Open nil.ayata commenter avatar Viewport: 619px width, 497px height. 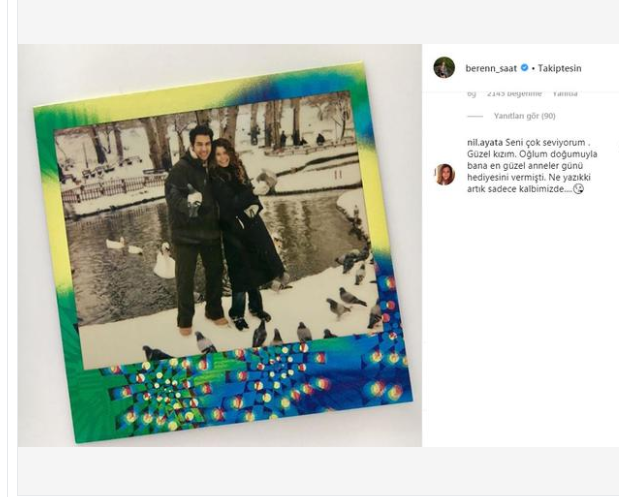point(445,174)
